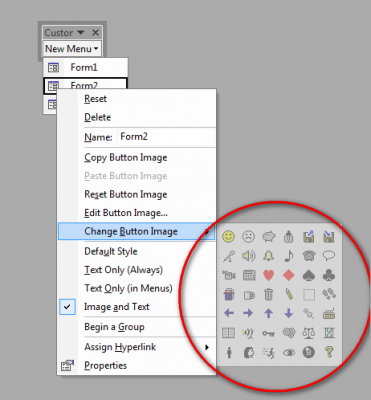Select the balance scales button image

309,333
